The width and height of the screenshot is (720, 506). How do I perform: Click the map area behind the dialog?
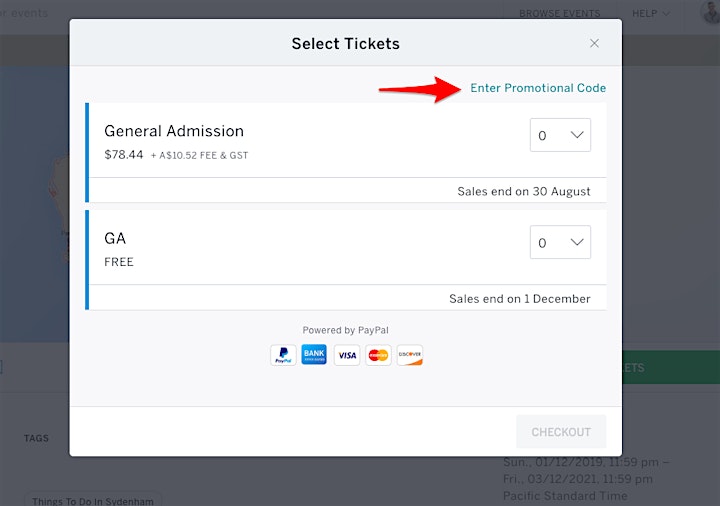point(34,204)
